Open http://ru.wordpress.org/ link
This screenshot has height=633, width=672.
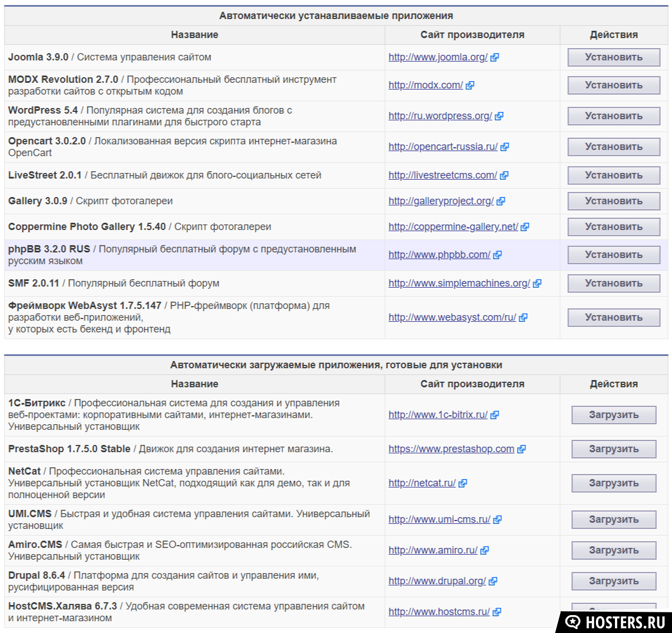pos(440,116)
